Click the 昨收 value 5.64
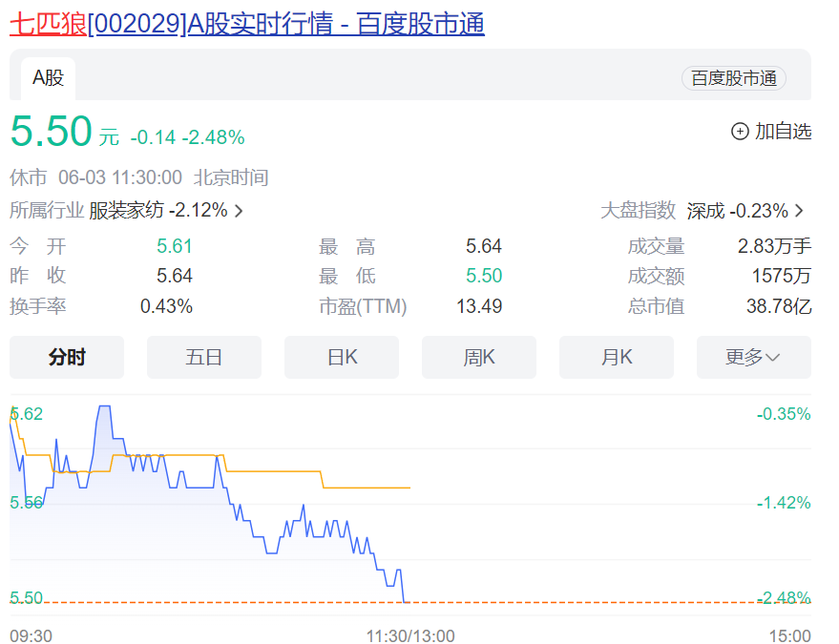The width and height of the screenshot is (839, 644). tap(175, 276)
